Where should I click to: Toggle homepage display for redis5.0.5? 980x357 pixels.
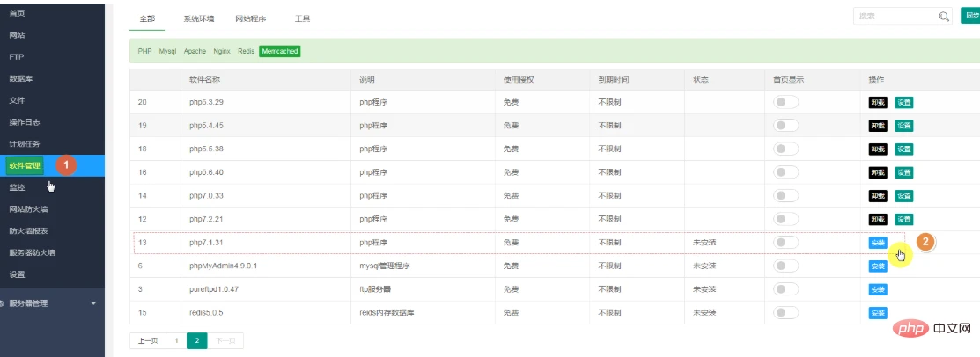785,313
